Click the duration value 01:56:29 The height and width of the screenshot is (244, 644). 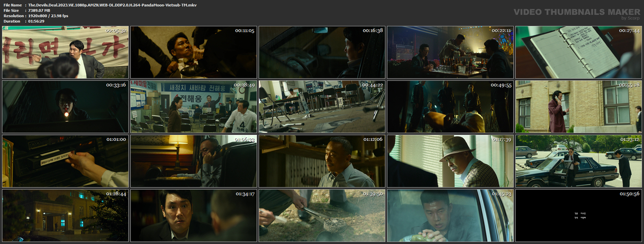point(36,21)
